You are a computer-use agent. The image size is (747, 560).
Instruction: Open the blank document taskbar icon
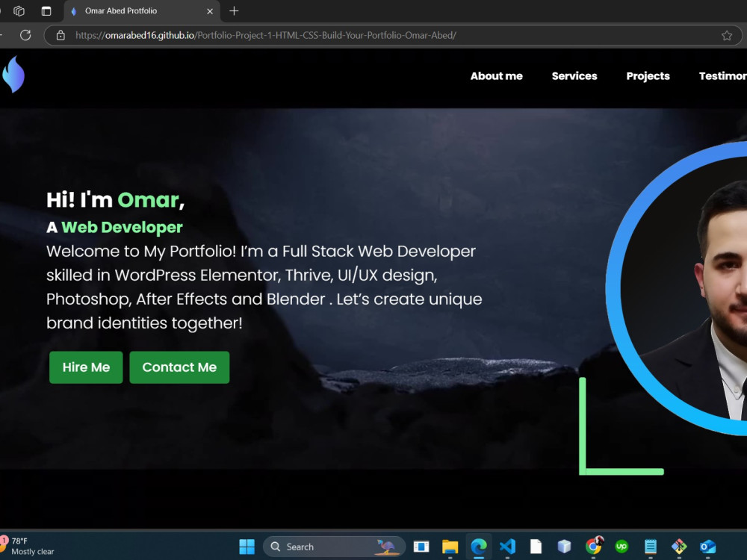point(536,547)
